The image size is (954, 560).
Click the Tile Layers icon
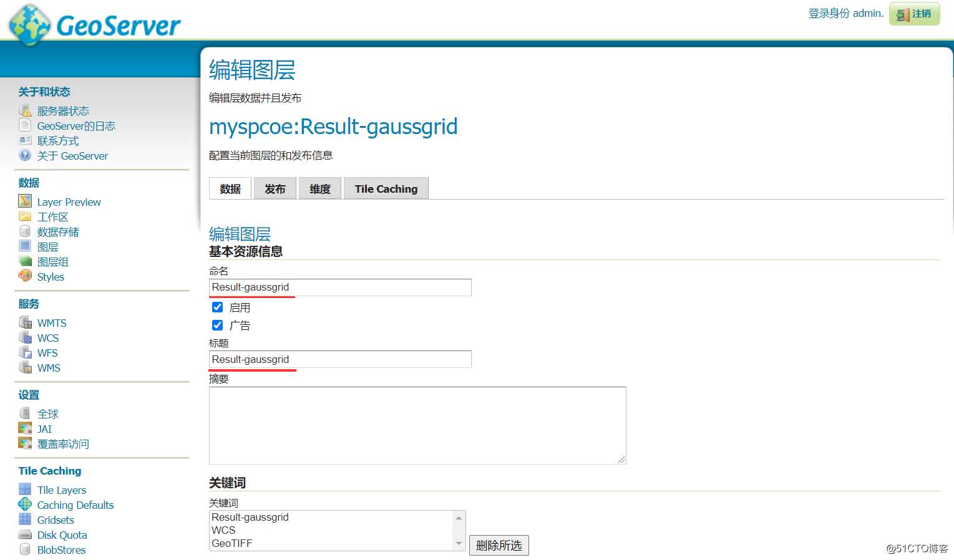pos(25,489)
